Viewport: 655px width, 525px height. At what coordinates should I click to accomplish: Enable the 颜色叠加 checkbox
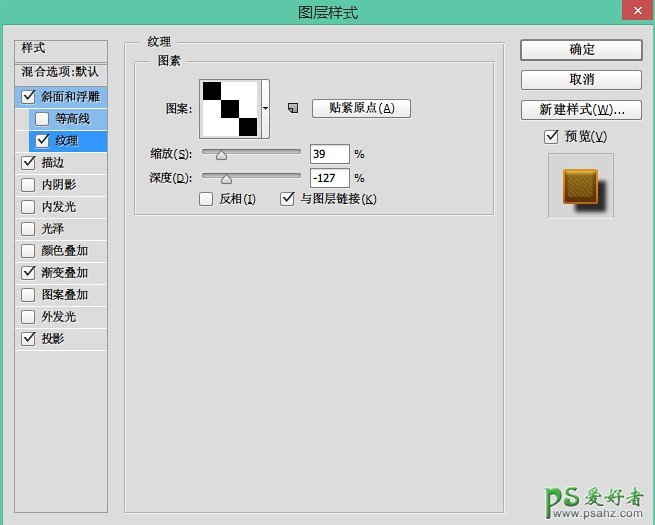(28, 251)
